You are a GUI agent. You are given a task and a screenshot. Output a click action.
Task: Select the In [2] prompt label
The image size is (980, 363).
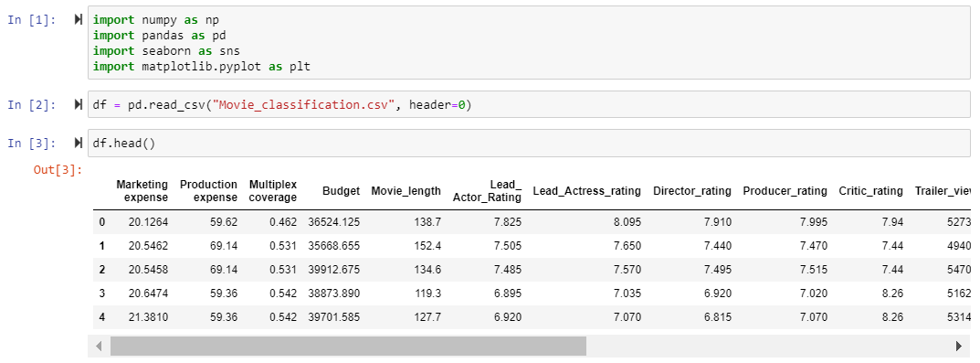(x=32, y=104)
